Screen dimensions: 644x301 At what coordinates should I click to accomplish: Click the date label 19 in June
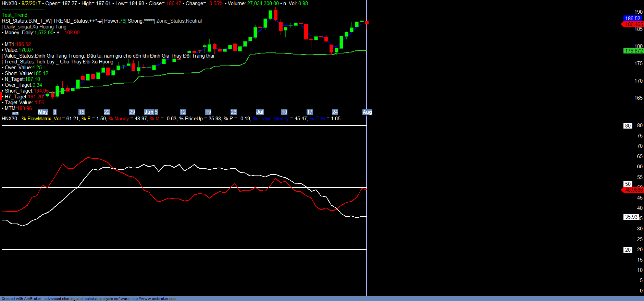coord(208,112)
